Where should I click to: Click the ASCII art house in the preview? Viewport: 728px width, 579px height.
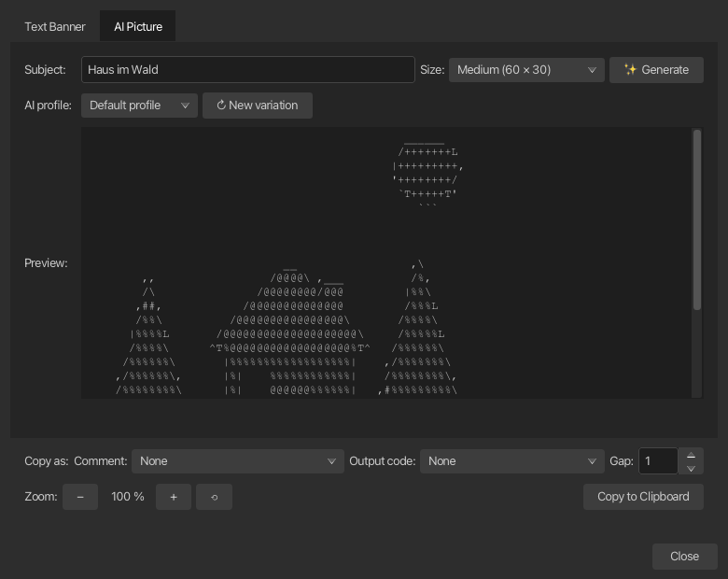289,332
